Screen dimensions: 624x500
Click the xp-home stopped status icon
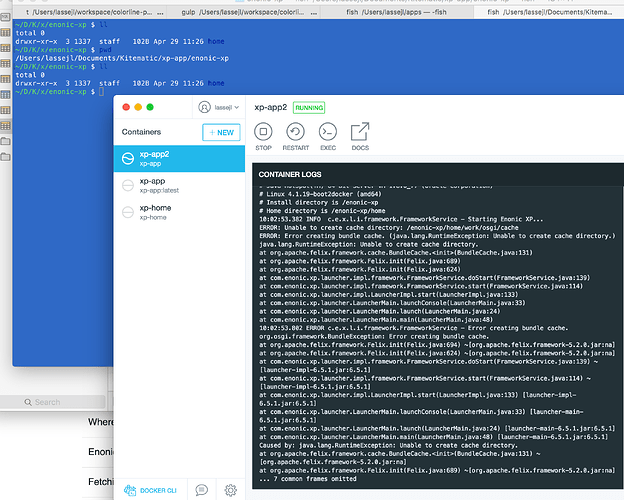pos(128,212)
